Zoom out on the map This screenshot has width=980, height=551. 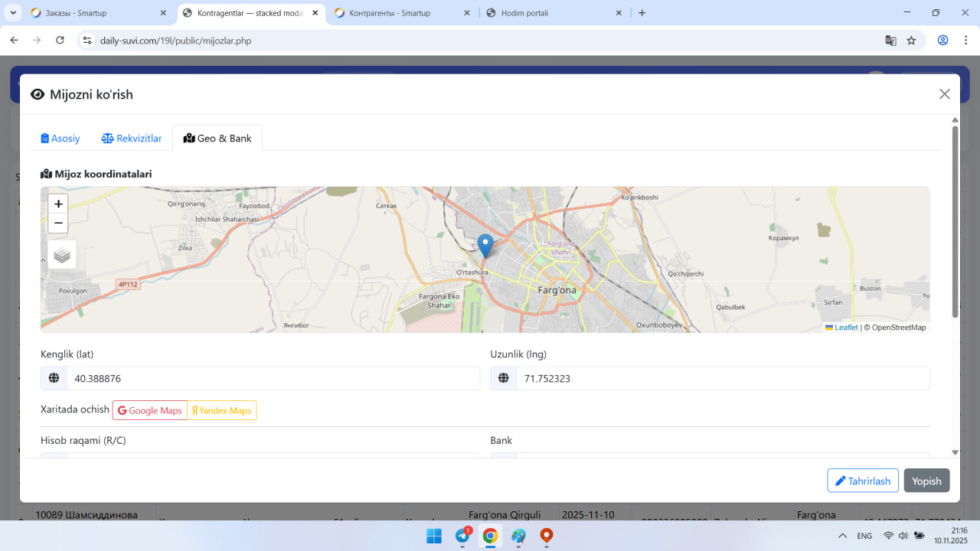[58, 223]
